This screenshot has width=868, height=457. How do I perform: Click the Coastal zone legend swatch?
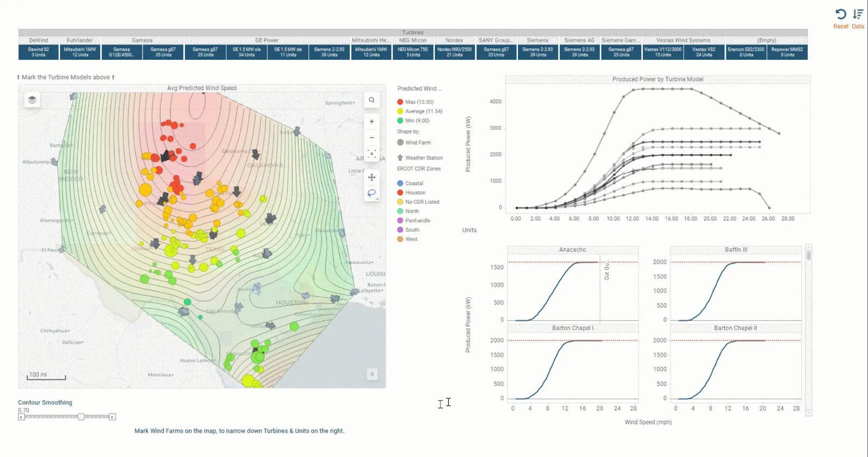coord(400,183)
